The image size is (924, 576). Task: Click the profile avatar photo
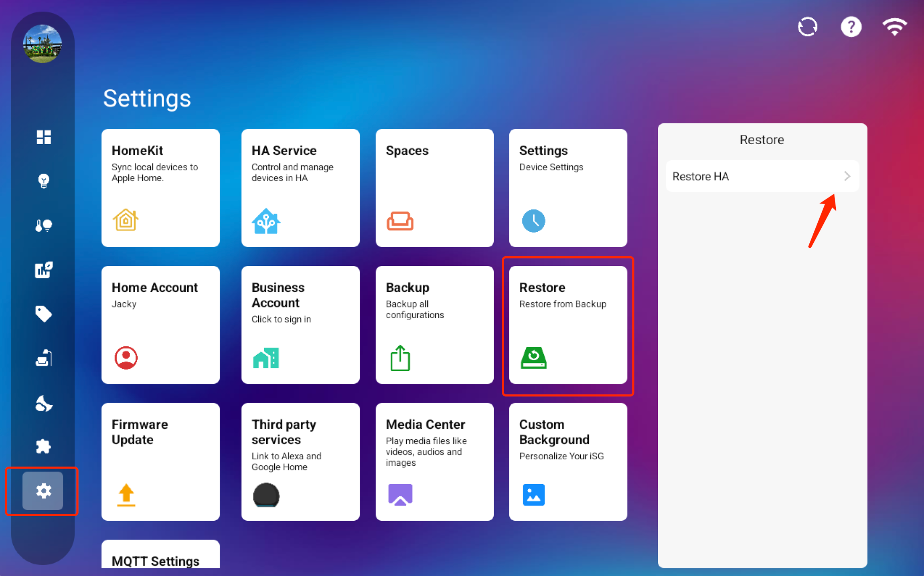click(43, 44)
